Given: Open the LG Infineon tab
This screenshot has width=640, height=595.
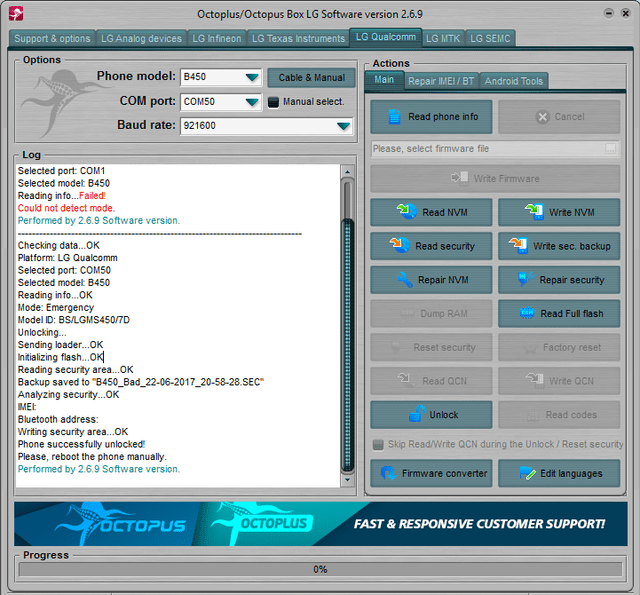Looking at the screenshot, I should pos(217,38).
